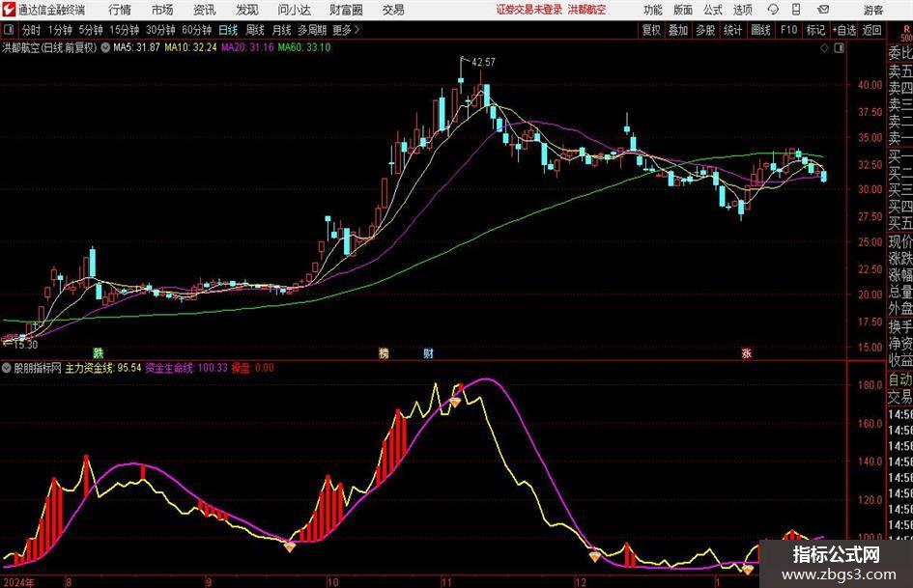This screenshot has width=913, height=588.
Task: Click the 42.57 high price label
Action: 483,63
